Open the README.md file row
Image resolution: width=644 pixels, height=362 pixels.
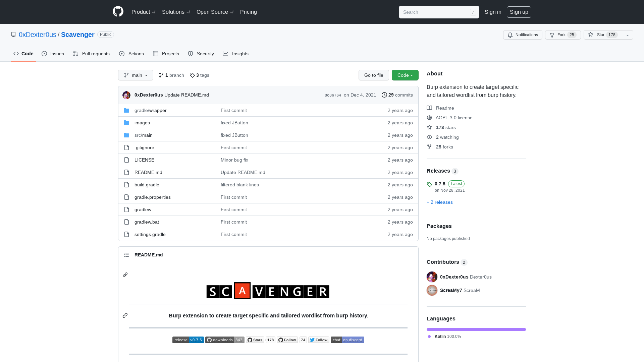click(x=268, y=172)
